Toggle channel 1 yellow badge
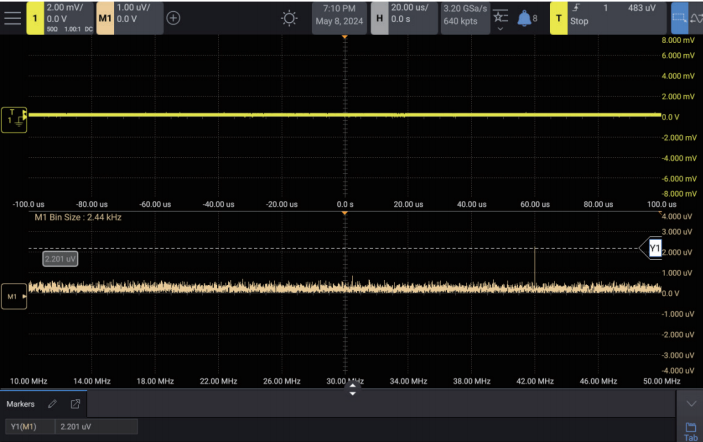The width and height of the screenshot is (703, 442). pos(36,18)
